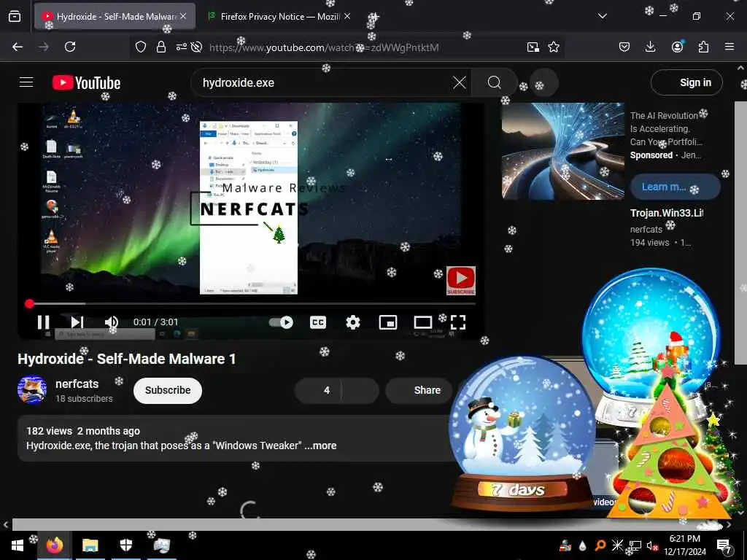Seek along the video progress bar
The width and height of the screenshot is (747, 560).
[251, 303]
